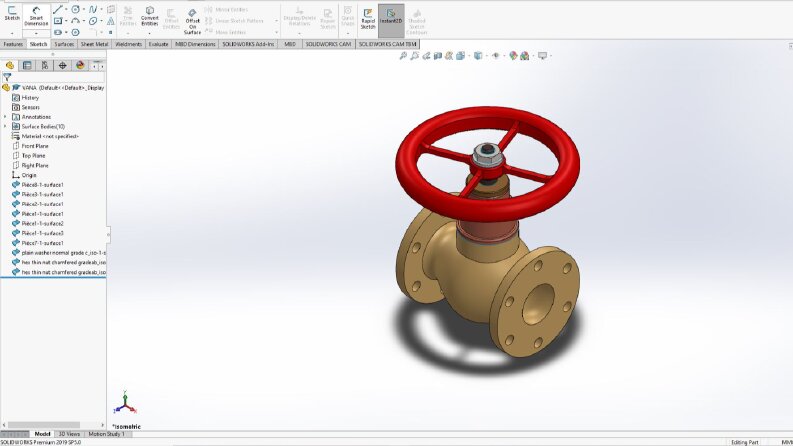Viewport: 793px width, 446px height.
Task: Open the Sheet Metal ribbon tab
Action: point(95,44)
